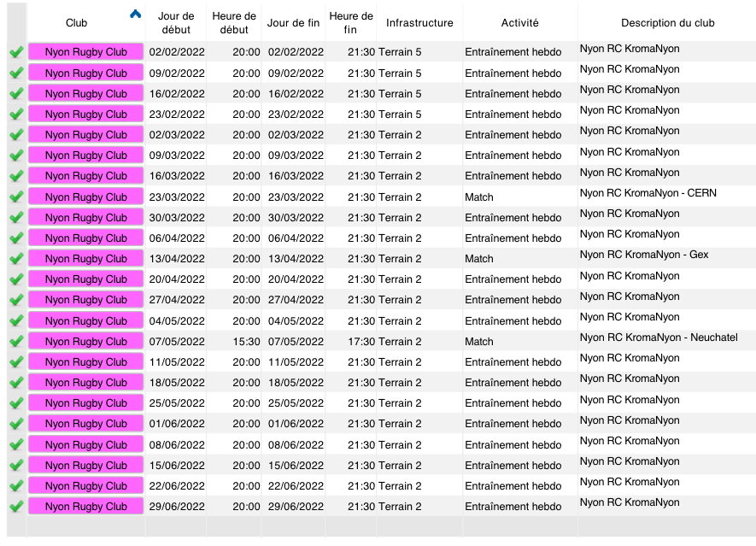This screenshot has width=756, height=546.
Task: Click end time 17:30 cell
Action: (x=361, y=342)
